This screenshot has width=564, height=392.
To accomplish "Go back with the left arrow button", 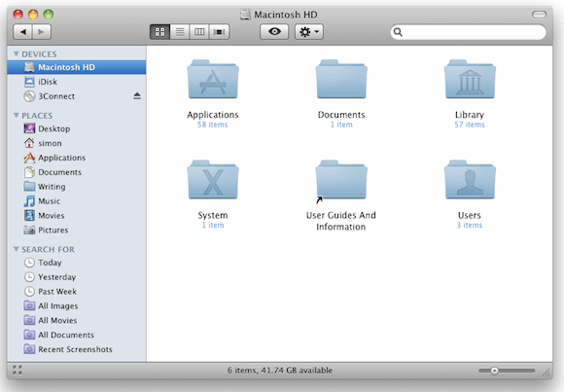I will [x=22, y=32].
